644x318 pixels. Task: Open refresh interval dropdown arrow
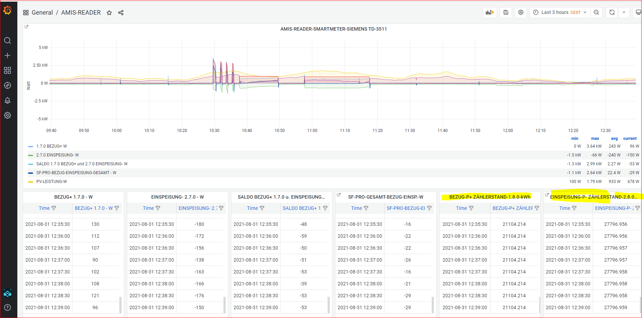[624, 12]
